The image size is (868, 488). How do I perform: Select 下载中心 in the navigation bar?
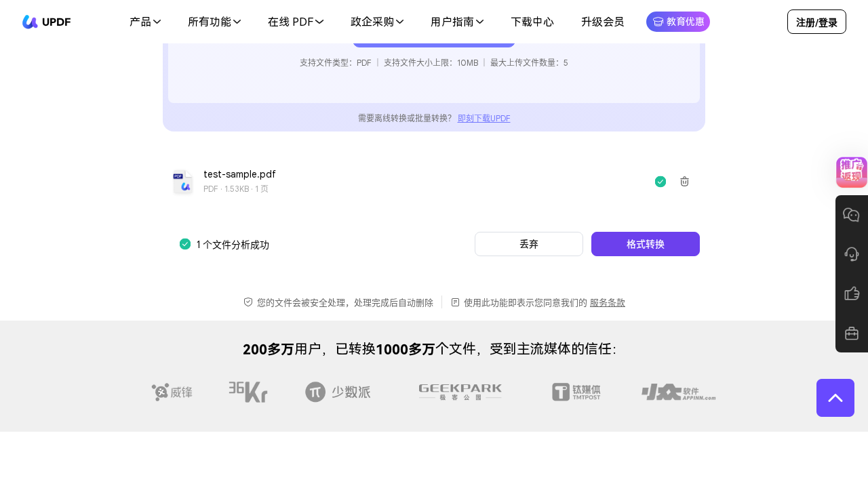tap(532, 22)
